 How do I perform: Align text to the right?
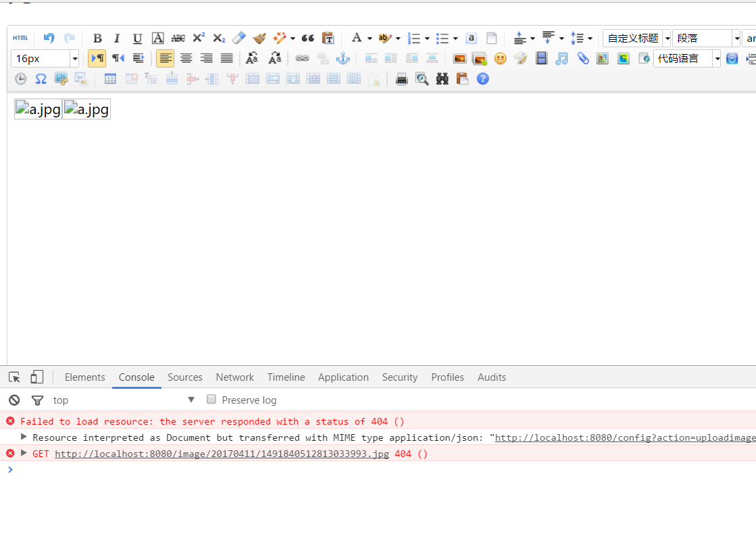click(x=206, y=58)
